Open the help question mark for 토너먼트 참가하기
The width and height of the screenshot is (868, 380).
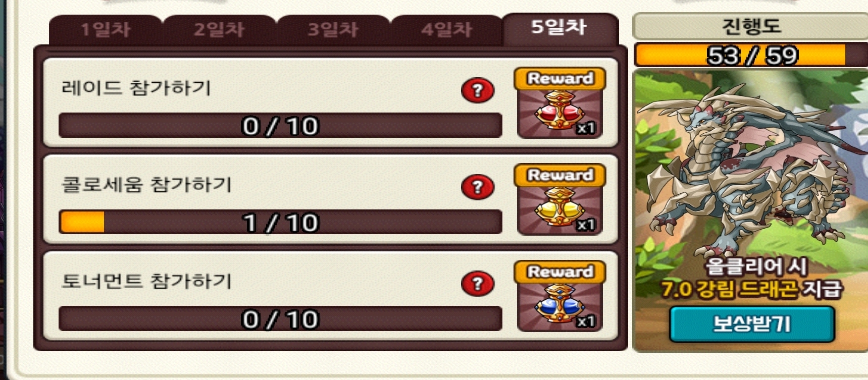[478, 284]
